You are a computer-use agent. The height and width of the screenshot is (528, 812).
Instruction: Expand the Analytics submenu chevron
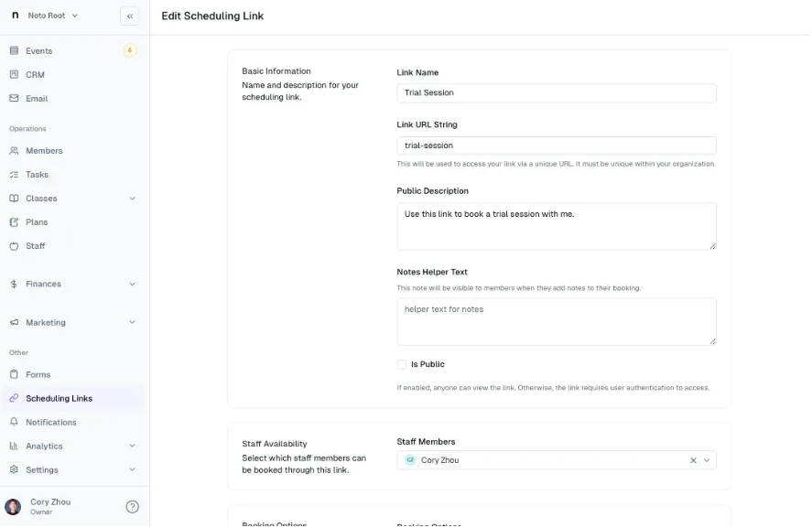tap(132, 446)
